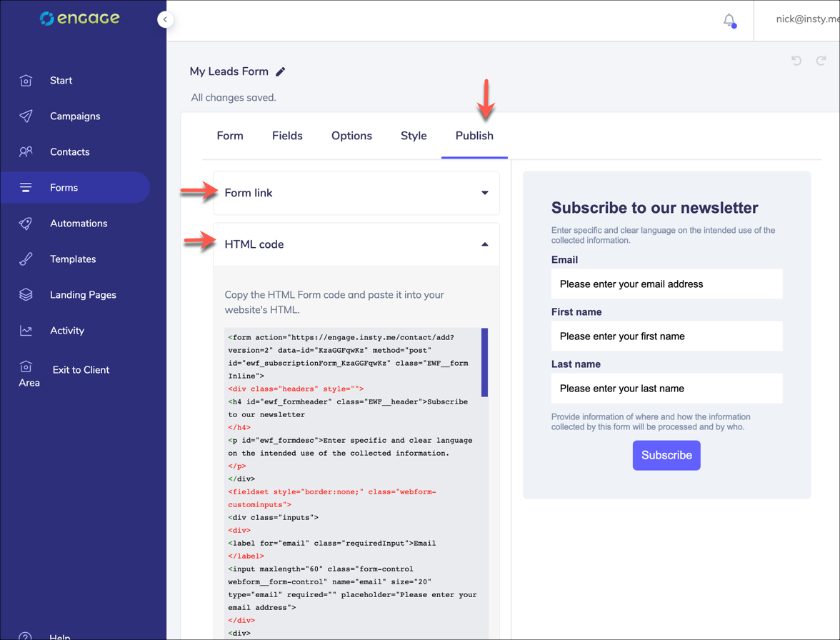Click the My Leads Form title
This screenshot has height=640, width=840.
pos(229,71)
